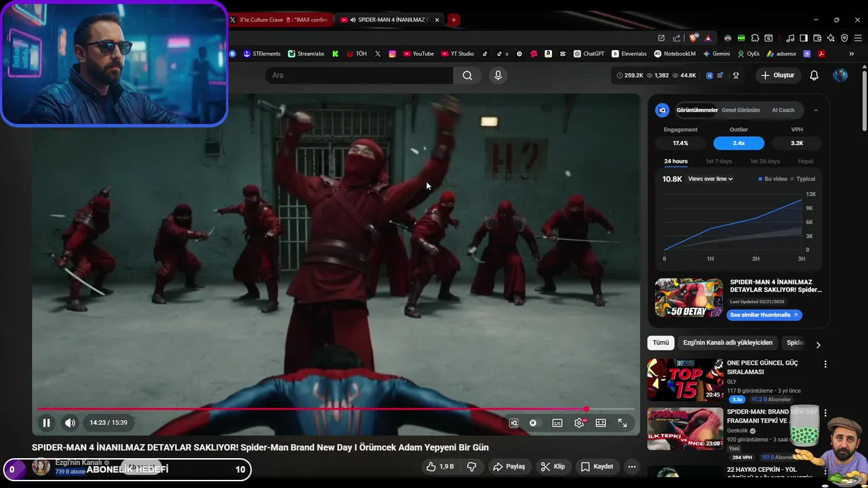Dislike the video
The width and height of the screenshot is (868, 488).
click(x=472, y=466)
